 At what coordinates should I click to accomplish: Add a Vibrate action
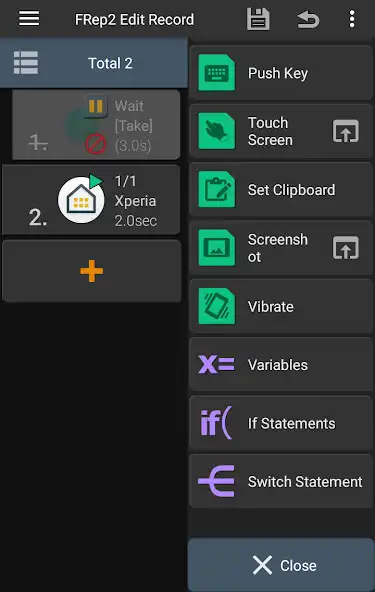click(x=281, y=306)
